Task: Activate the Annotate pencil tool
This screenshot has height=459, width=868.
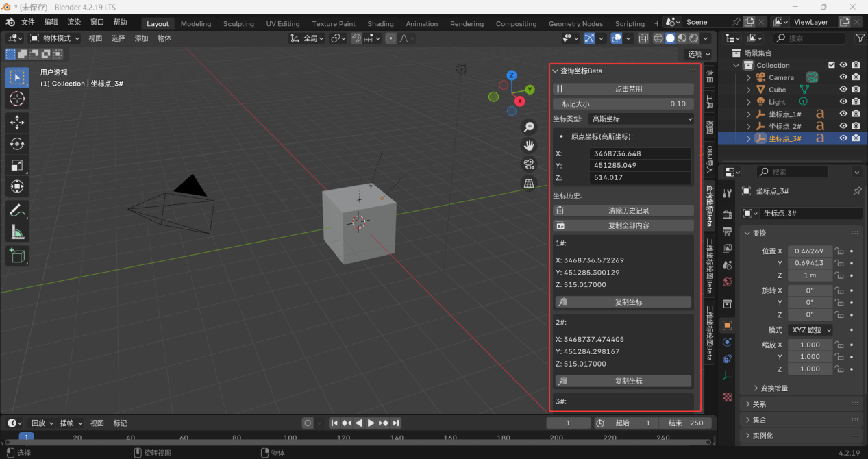Action: coord(17,210)
